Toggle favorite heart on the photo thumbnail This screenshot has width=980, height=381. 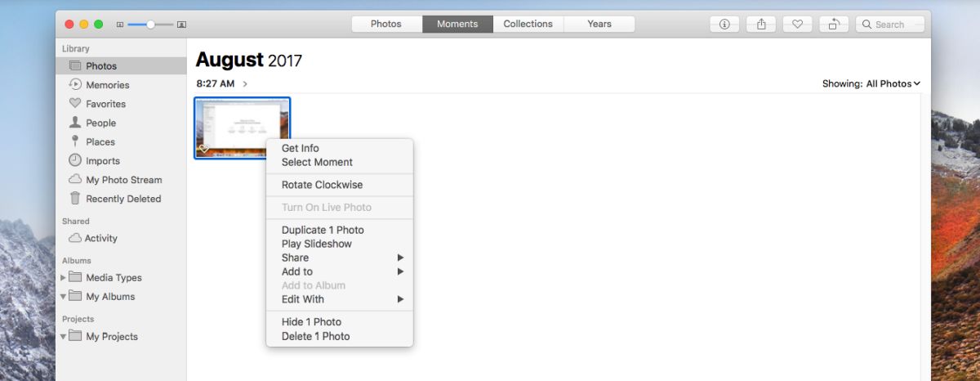pyautogui.click(x=204, y=149)
